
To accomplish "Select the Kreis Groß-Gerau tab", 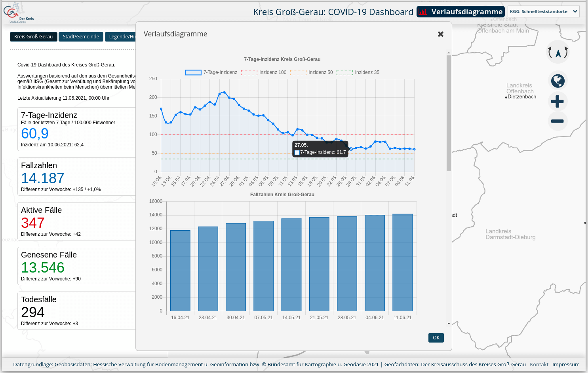I will coord(34,37).
